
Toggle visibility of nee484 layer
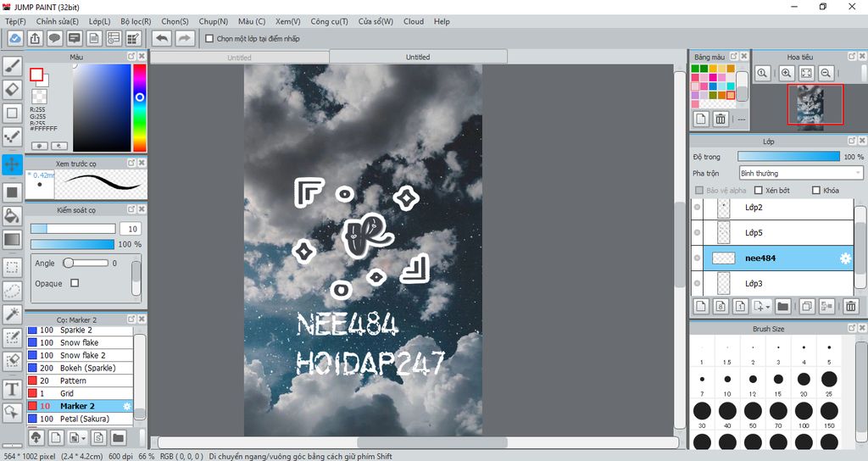697,258
